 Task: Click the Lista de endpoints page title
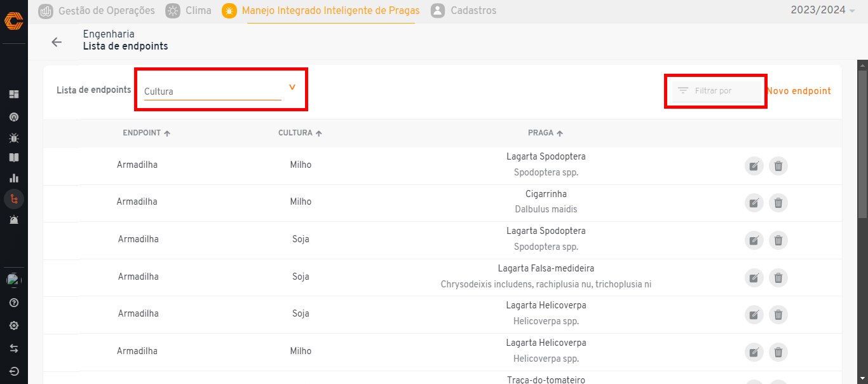(126, 46)
